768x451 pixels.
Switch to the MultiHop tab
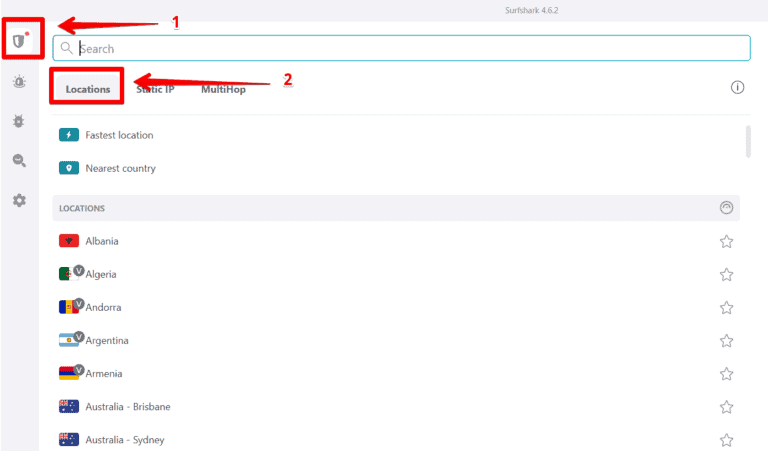click(223, 89)
